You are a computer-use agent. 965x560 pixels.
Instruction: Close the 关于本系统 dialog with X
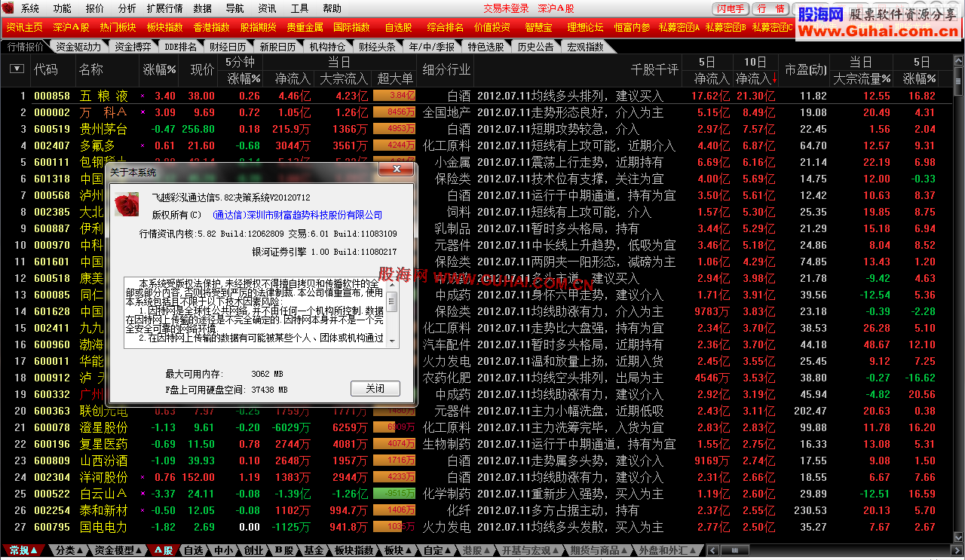(x=396, y=171)
